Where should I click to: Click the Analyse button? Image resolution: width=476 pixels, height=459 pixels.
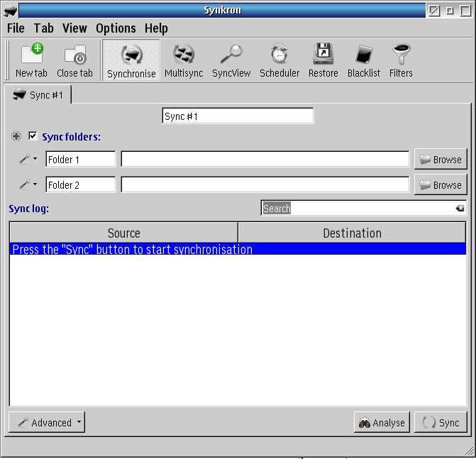pos(382,422)
